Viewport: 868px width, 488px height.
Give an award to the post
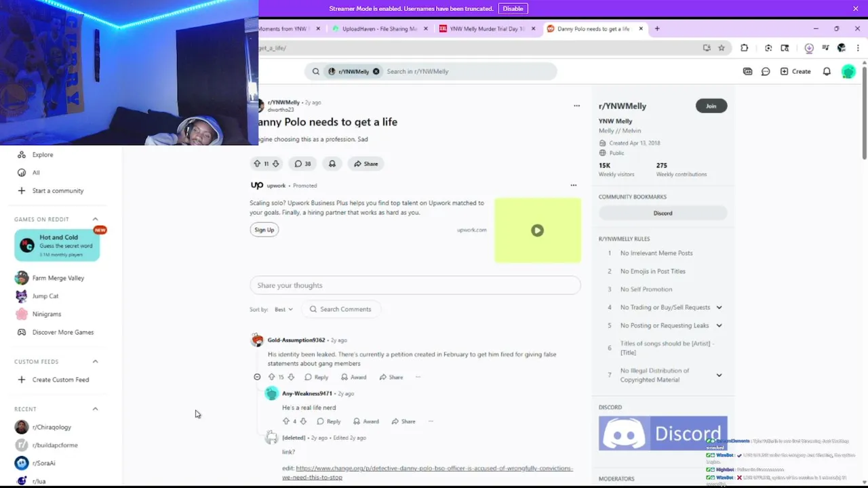(332, 163)
